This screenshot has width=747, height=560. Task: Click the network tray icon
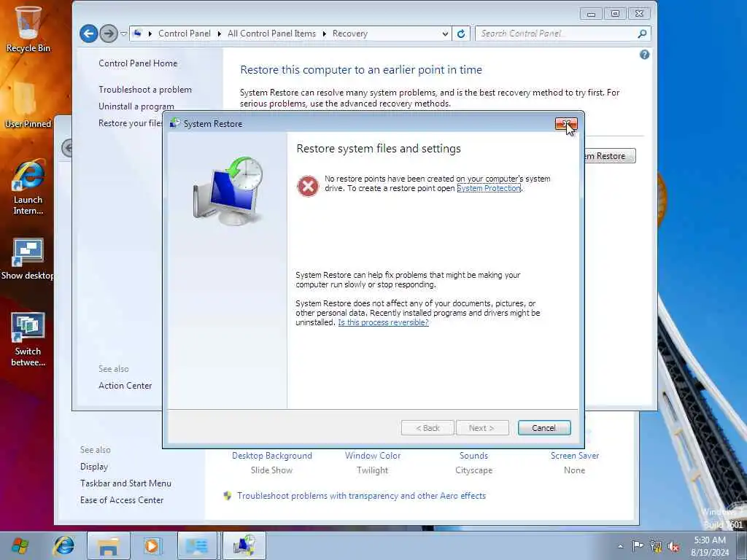point(656,546)
